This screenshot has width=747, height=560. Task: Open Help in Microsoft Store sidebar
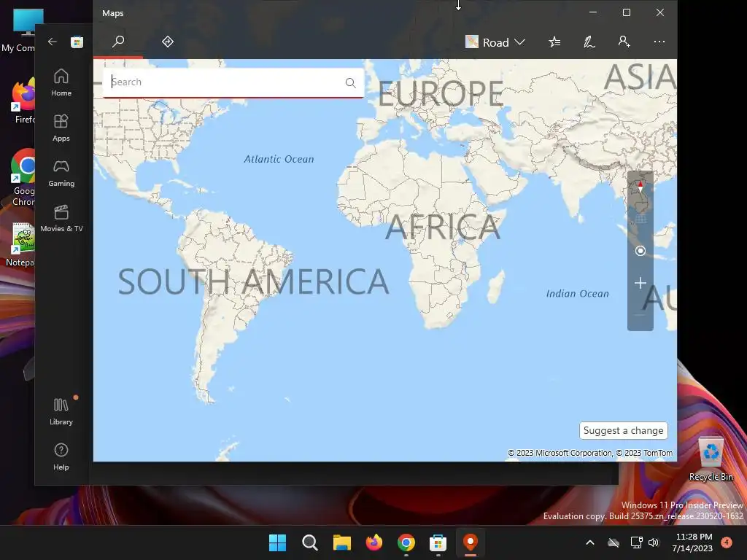(61, 457)
